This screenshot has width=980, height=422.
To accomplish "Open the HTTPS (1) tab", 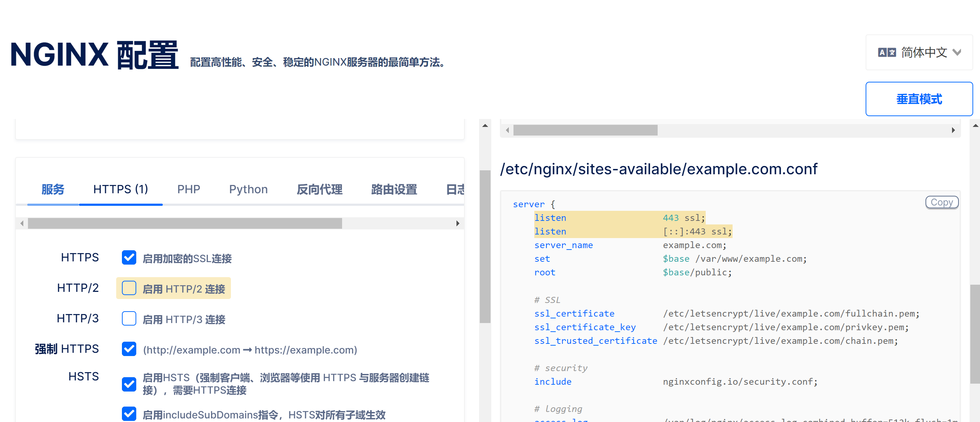I will (120, 189).
